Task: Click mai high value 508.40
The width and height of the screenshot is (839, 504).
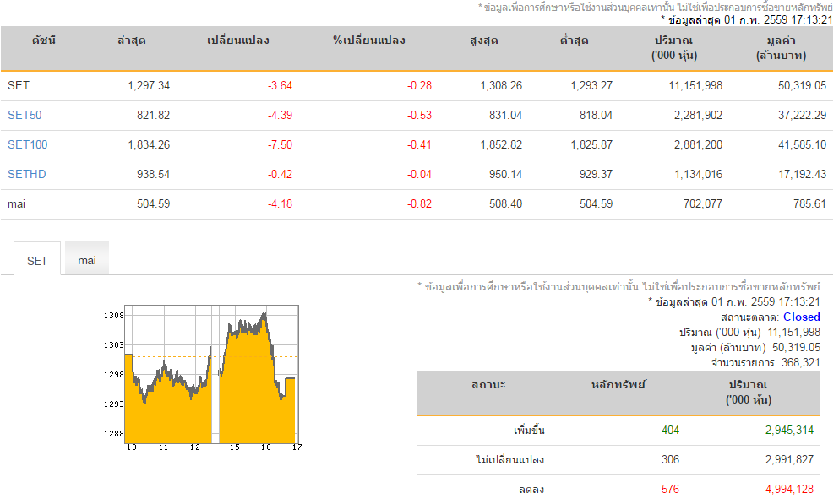Action: pyautogui.click(x=505, y=203)
